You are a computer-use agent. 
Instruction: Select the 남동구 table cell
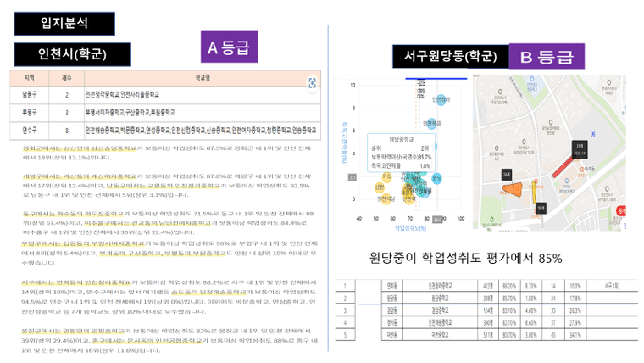30,94
